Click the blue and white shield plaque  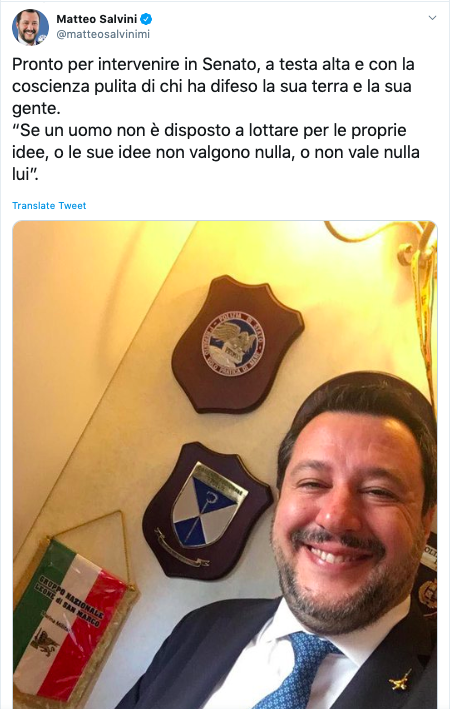coord(207,510)
